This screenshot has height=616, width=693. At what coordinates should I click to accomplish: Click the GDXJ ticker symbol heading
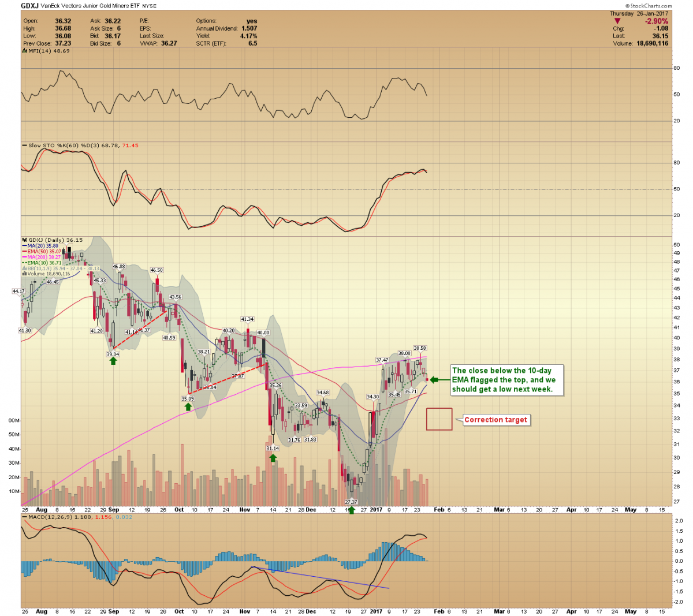click(30, 6)
